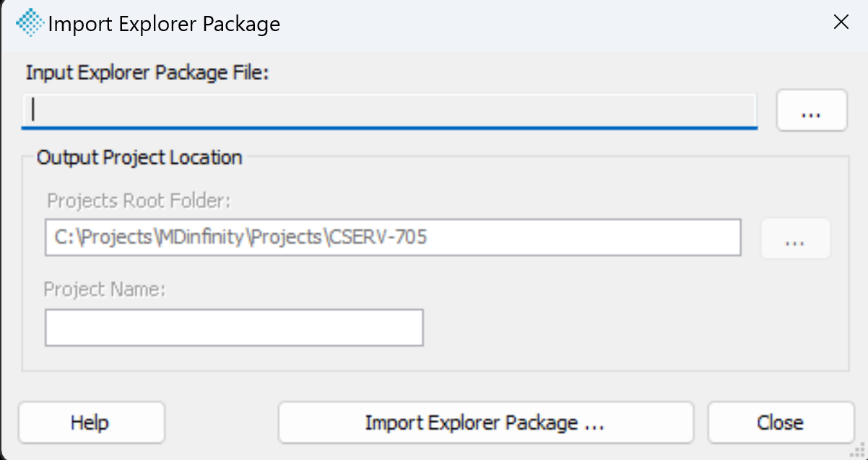Click the Project Name label
The width and height of the screenshot is (868, 460).
[105, 290]
